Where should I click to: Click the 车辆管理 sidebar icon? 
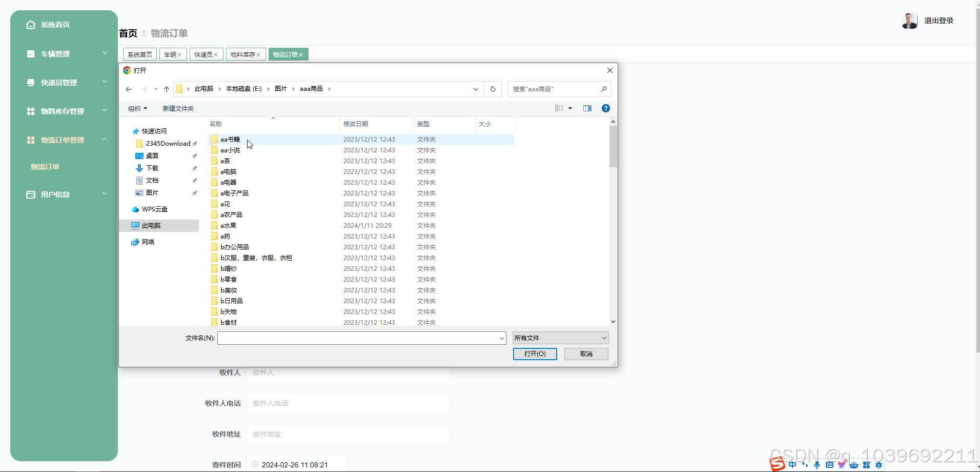pyautogui.click(x=31, y=54)
